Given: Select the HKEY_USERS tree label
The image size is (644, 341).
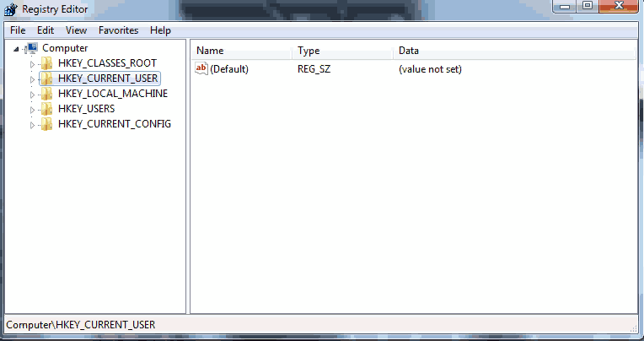Looking at the screenshot, I should point(86,109).
